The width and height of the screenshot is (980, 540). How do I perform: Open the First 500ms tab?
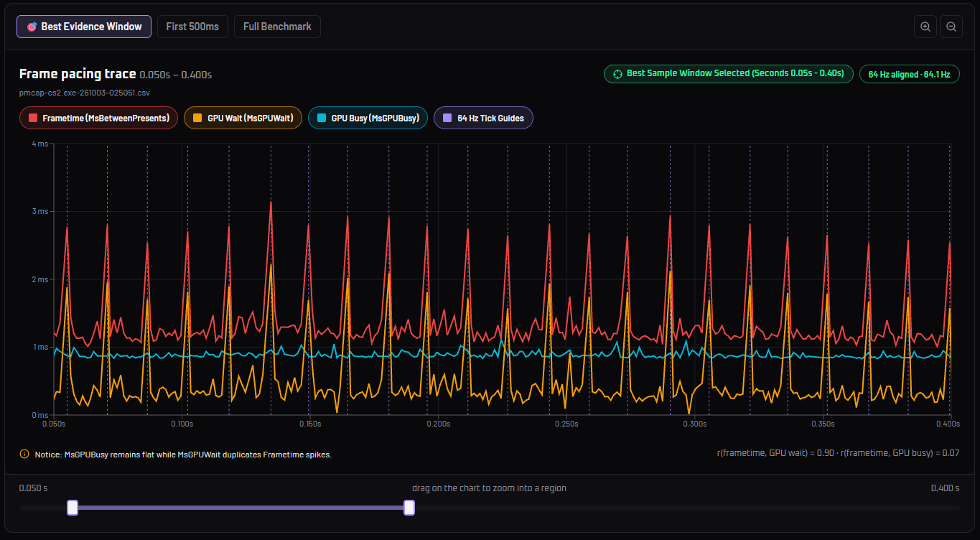(192, 27)
